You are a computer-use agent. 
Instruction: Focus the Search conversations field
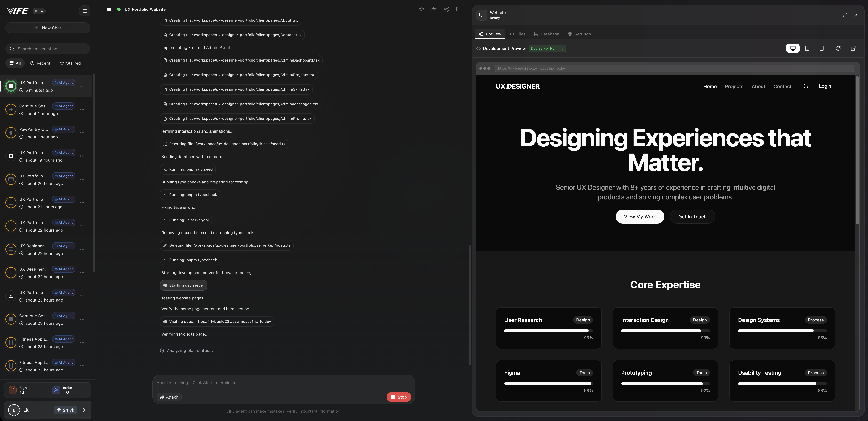(51, 49)
